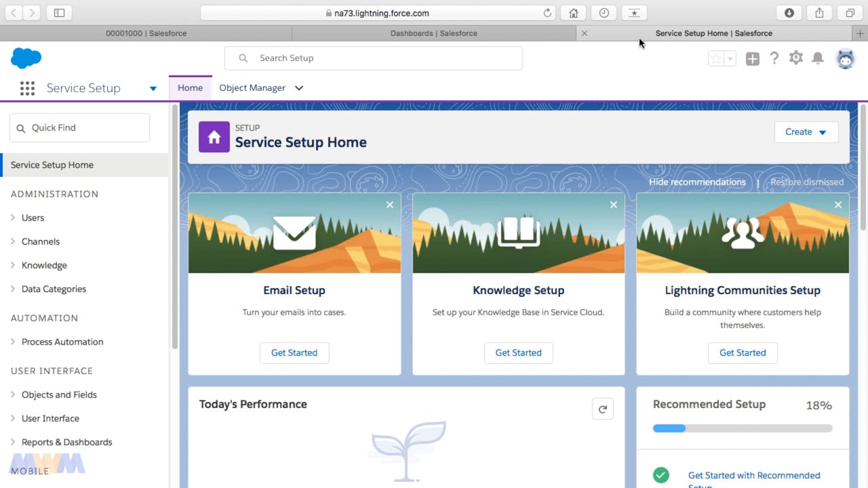The height and width of the screenshot is (488, 868).
Task: Open Get Started with Recommended Setup link
Action: coord(754,481)
